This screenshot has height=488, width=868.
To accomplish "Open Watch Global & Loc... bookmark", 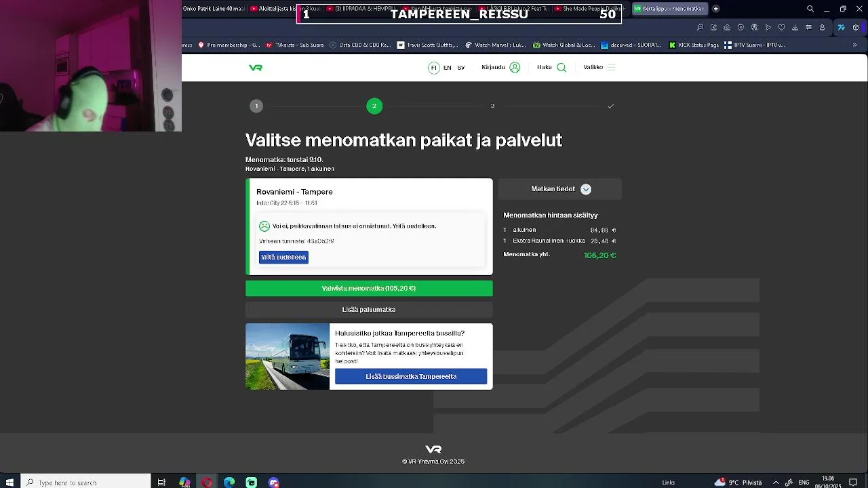I will click(564, 45).
